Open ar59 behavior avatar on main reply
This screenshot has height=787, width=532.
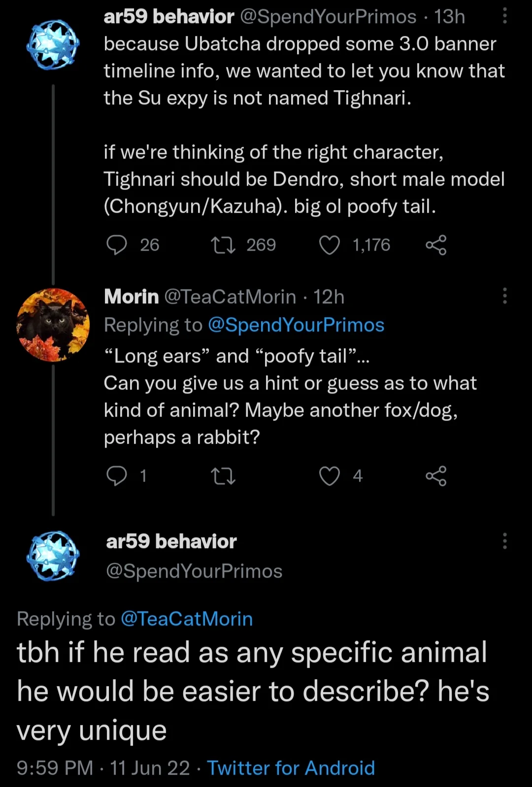coord(53,556)
